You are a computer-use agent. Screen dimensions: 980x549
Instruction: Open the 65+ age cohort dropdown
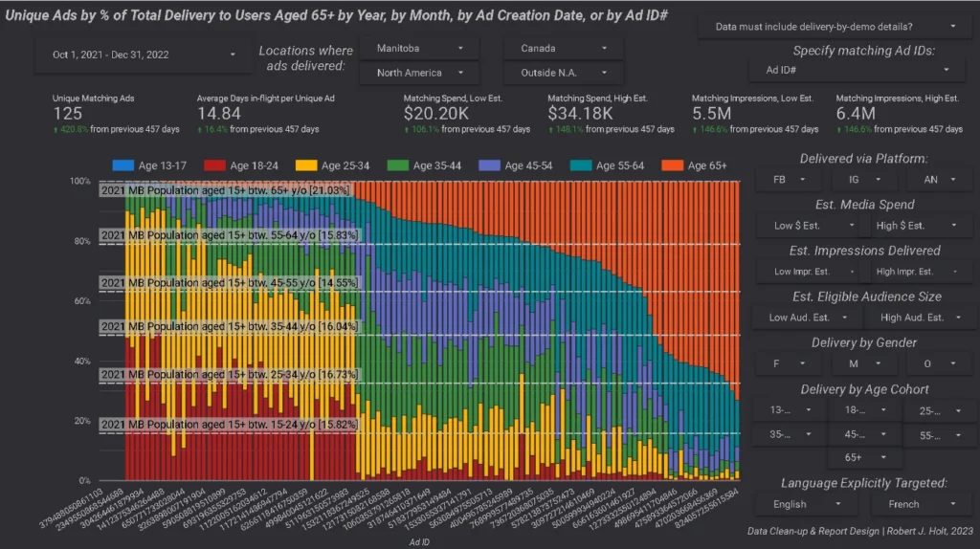point(863,458)
